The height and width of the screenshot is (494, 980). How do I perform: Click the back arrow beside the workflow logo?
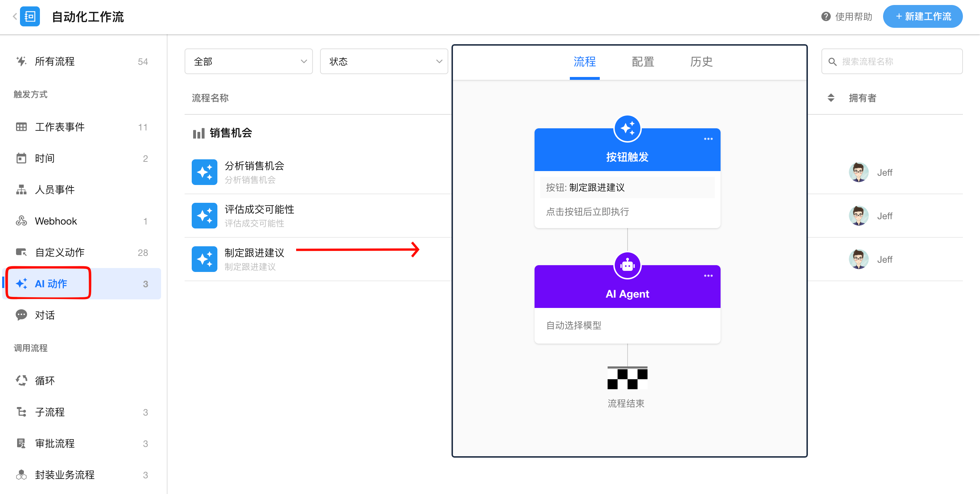[x=15, y=16]
